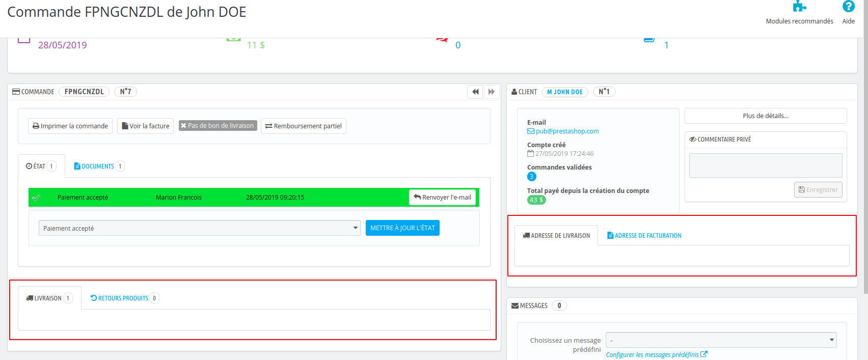Click the total payé badge 43 $
Viewport: 868px width, 360px height.
536,200
